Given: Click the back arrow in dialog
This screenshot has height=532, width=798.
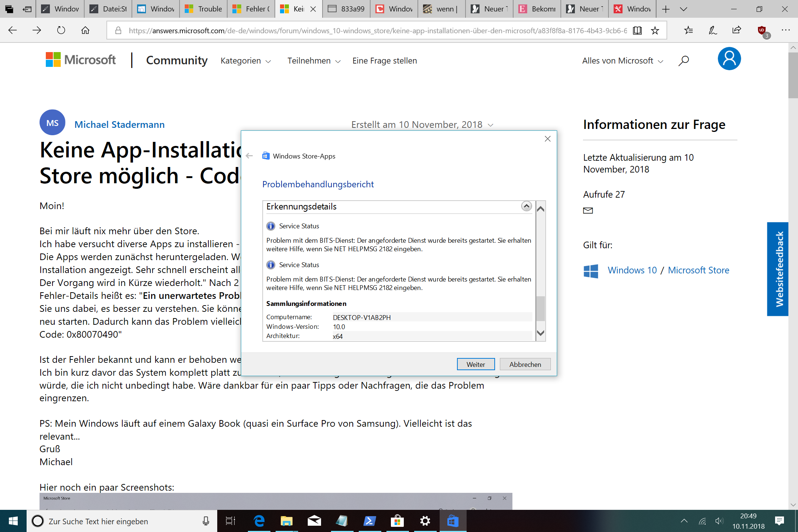Looking at the screenshot, I should (x=250, y=156).
